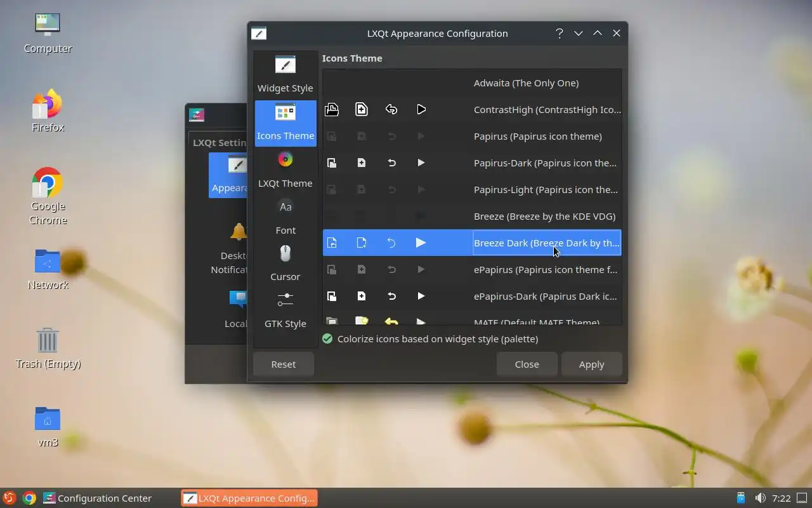The width and height of the screenshot is (812, 508).
Task: Open the LXQt Theme section
Action: [x=285, y=170]
